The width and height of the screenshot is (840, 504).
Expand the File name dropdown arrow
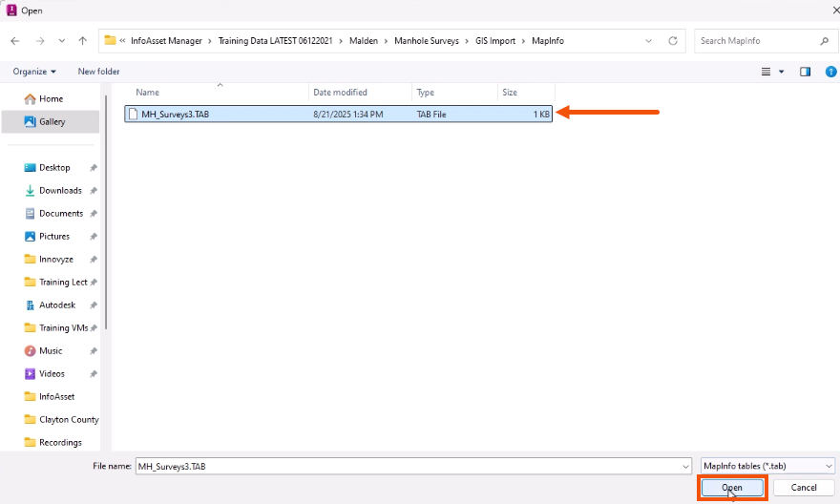685,467
